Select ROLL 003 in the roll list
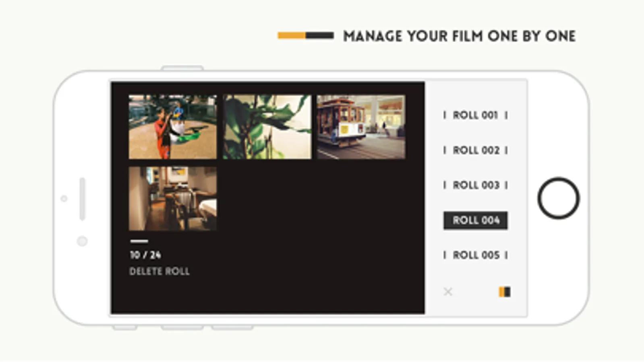Viewport: 644px width, 362px height. [x=475, y=185]
